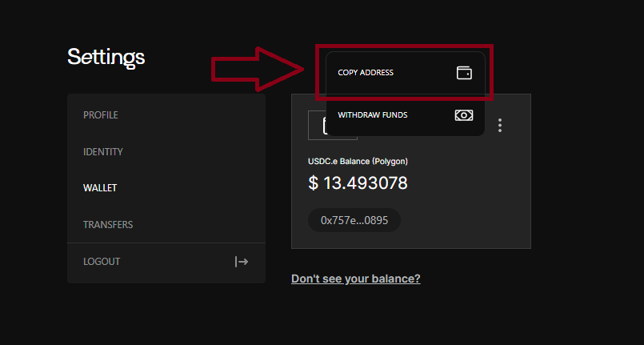
Task: Choose Copy Address from the popup menu
Action: [x=406, y=73]
